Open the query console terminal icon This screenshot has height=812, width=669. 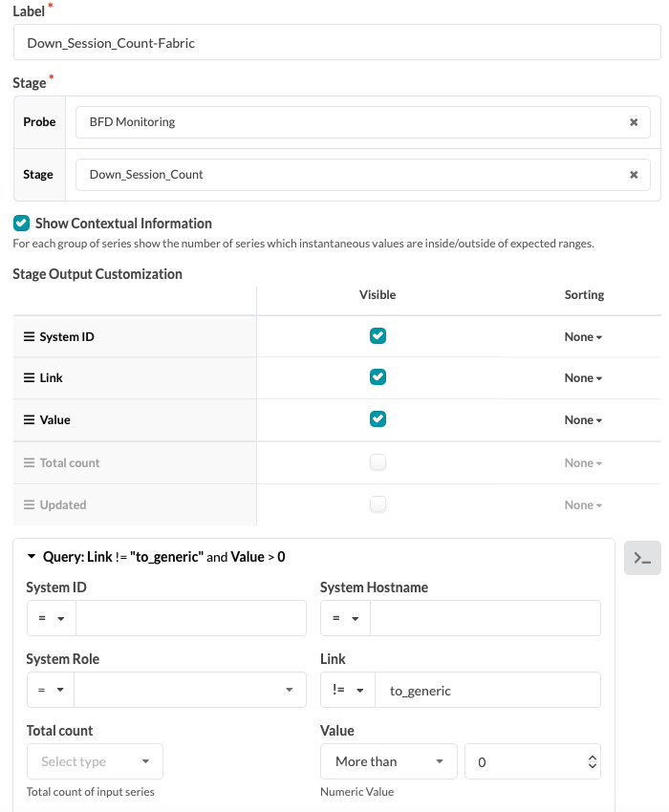(x=642, y=558)
